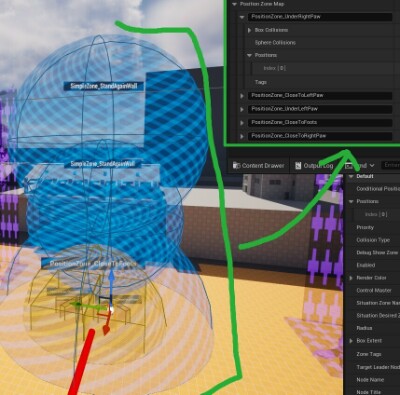The height and width of the screenshot is (395, 400).
Task: Open the Output Log panel
Action: point(314,166)
